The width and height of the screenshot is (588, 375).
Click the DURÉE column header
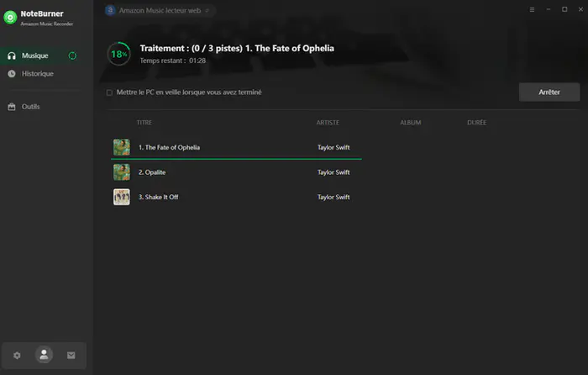coord(476,123)
